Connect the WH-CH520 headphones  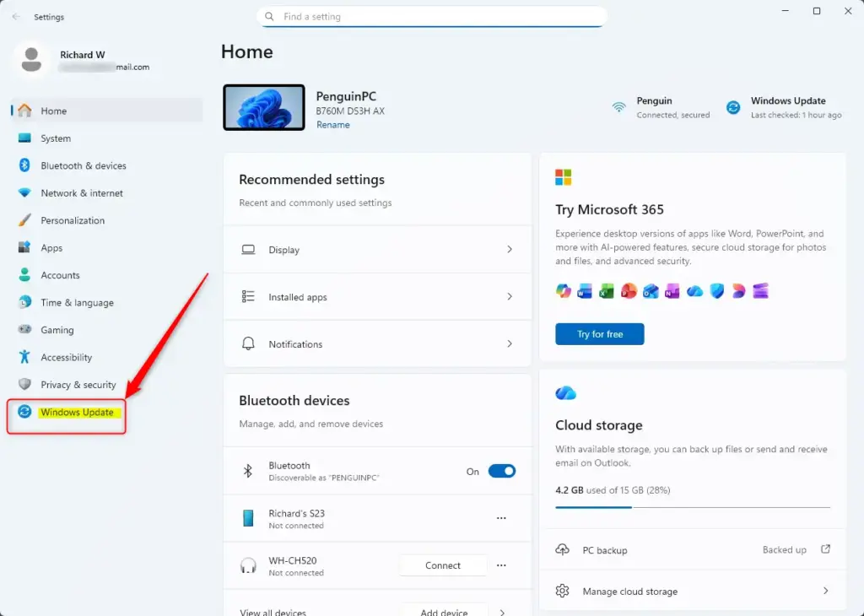tap(443, 565)
